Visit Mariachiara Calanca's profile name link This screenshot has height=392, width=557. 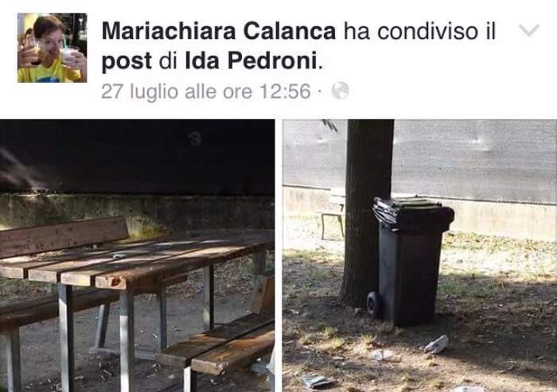point(219,31)
